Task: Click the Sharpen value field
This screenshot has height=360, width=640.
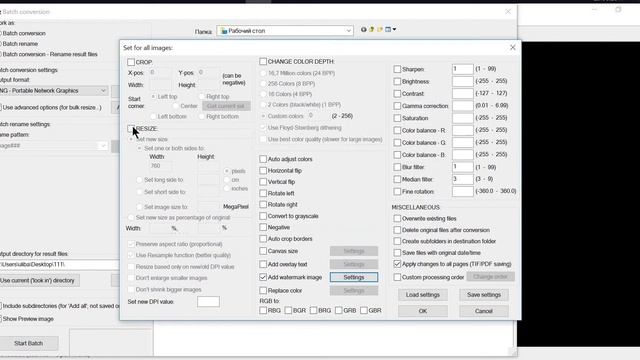Action: (x=462, y=69)
